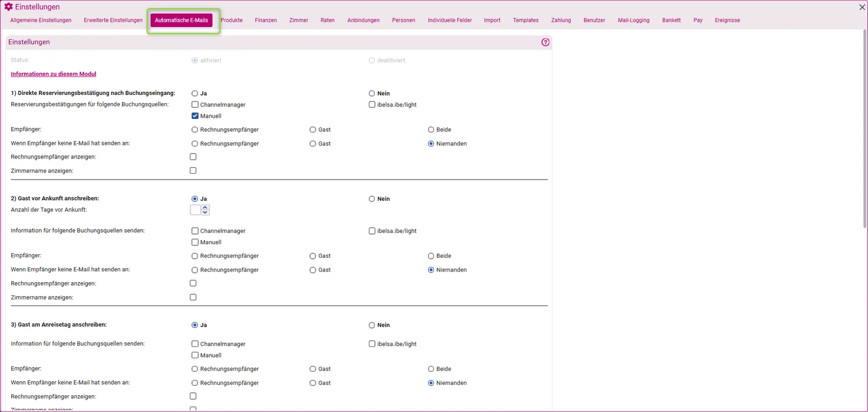Enable Channelmanager checkbox for Reservierungsbestätigungen
Image resolution: width=868 pixels, height=412 pixels.
(x=195, y=105)
